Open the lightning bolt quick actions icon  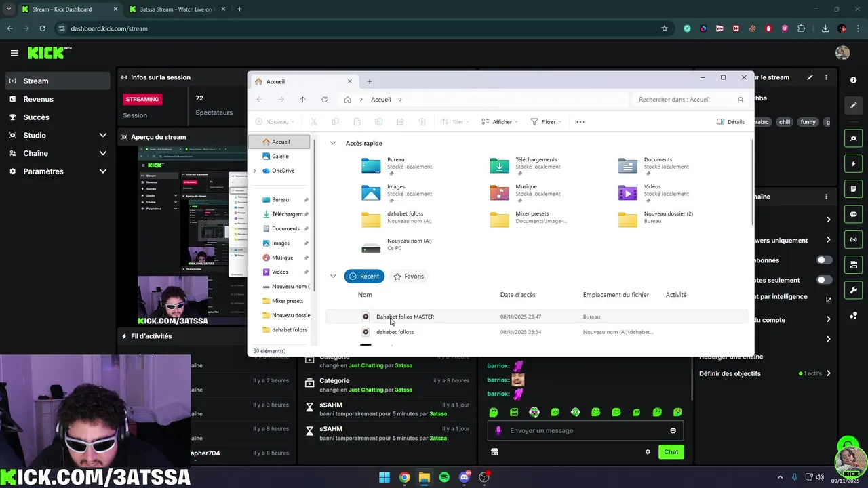(x=853, y=163)
